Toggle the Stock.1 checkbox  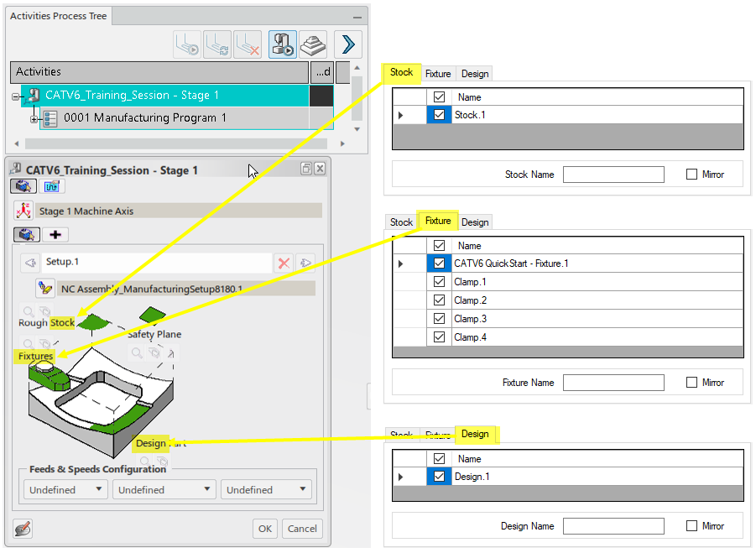(439, 115)
